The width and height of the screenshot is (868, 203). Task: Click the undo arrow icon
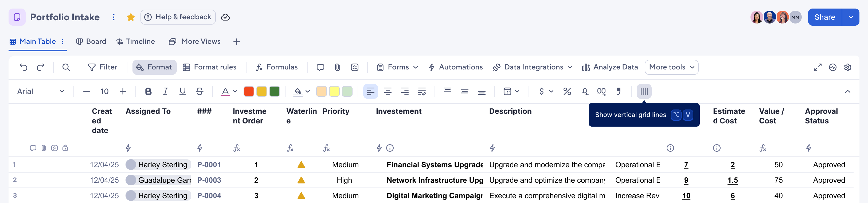24,67
